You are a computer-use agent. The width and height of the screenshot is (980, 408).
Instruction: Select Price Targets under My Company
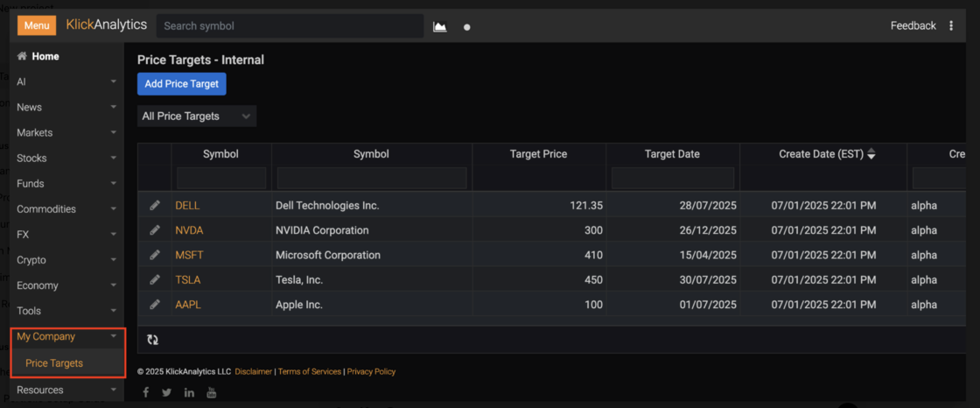pyautogui.click(x=53, y=363)
